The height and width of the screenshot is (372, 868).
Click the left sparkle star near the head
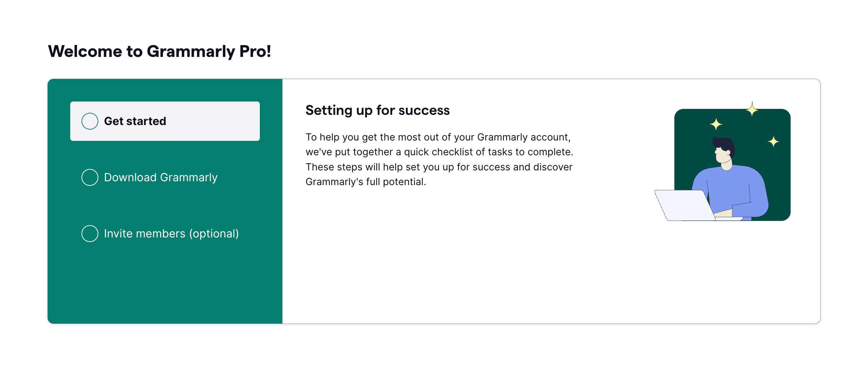tap(716, 124)
